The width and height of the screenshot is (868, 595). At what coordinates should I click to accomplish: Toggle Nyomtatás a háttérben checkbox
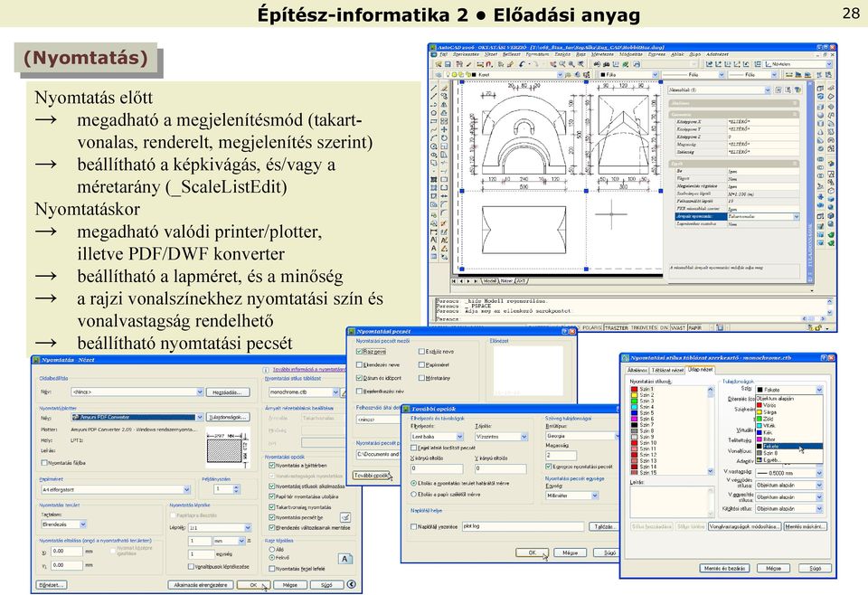[272, 466]
